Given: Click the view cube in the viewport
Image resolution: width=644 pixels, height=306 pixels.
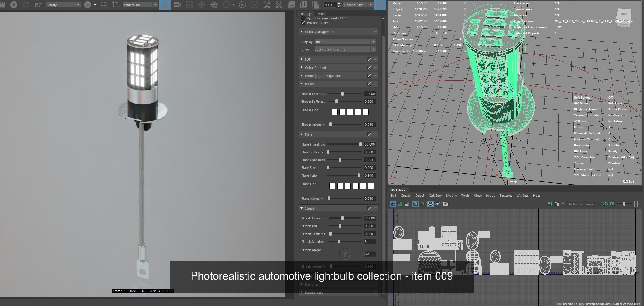Looking at the screenshot, I should (x=624, y=18).
